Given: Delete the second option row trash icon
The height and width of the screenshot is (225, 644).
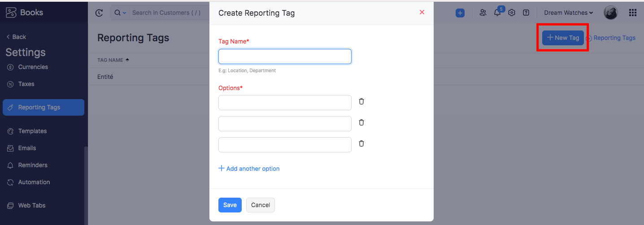Looking at the screenshot, I should click(361, 122).
